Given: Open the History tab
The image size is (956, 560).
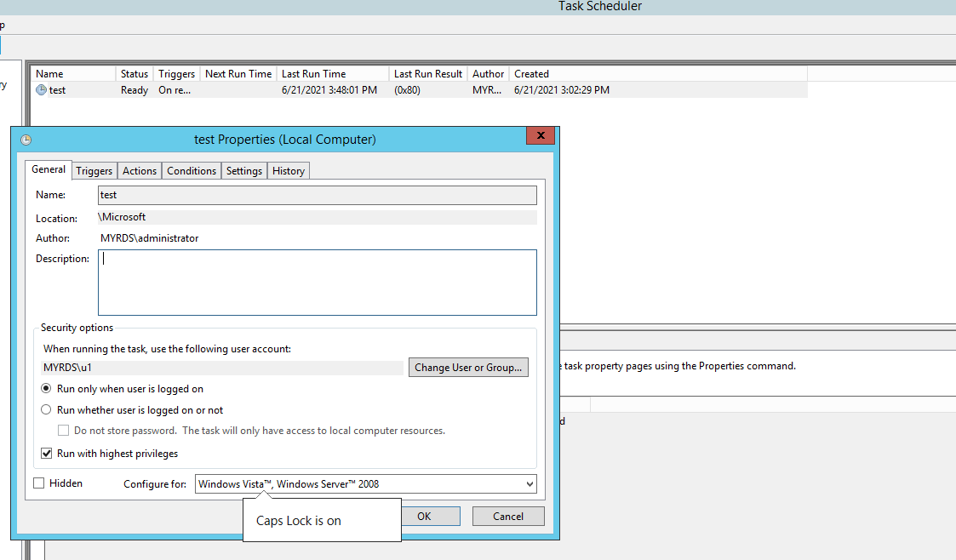Looking at the screenshot, I should pyautogui.click(x=288, y=170).
